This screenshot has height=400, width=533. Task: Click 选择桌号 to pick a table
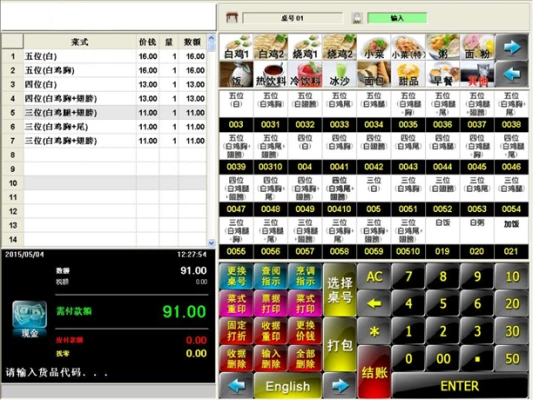(339, 290)
